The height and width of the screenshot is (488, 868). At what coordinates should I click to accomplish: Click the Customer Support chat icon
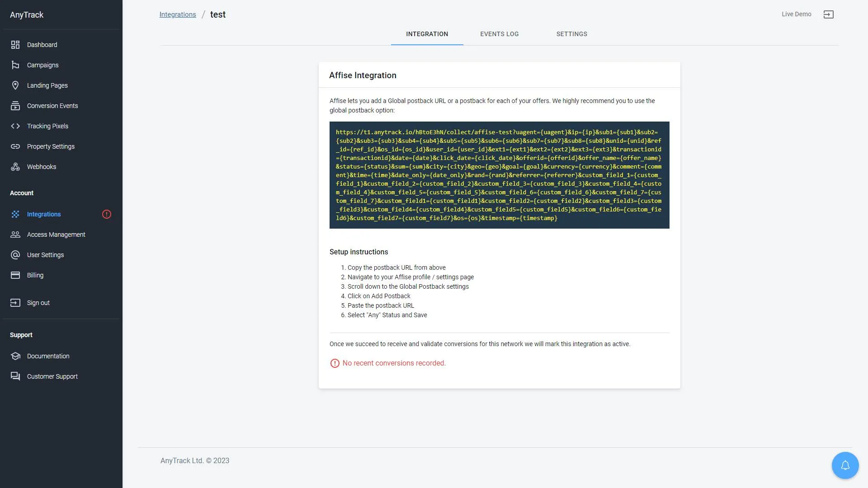(x=15, y=376)
